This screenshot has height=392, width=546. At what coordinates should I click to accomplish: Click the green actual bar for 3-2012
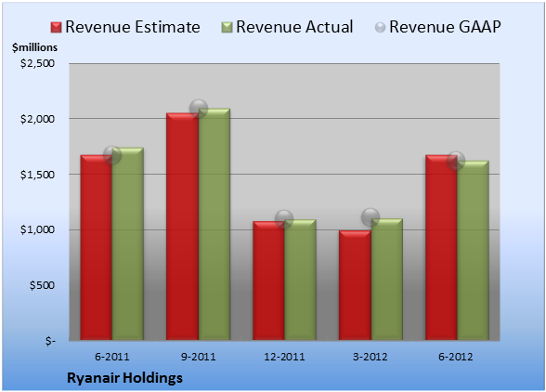[x=387, y=279]
